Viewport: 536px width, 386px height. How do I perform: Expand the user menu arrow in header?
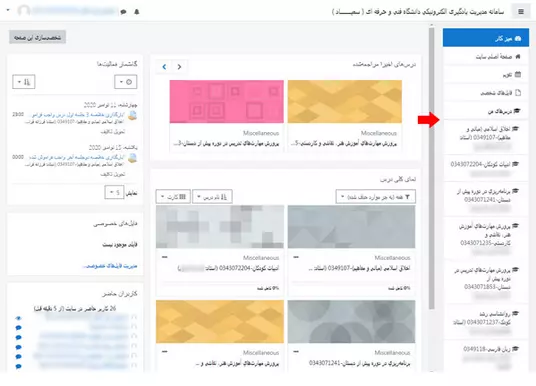coord(8,10)
